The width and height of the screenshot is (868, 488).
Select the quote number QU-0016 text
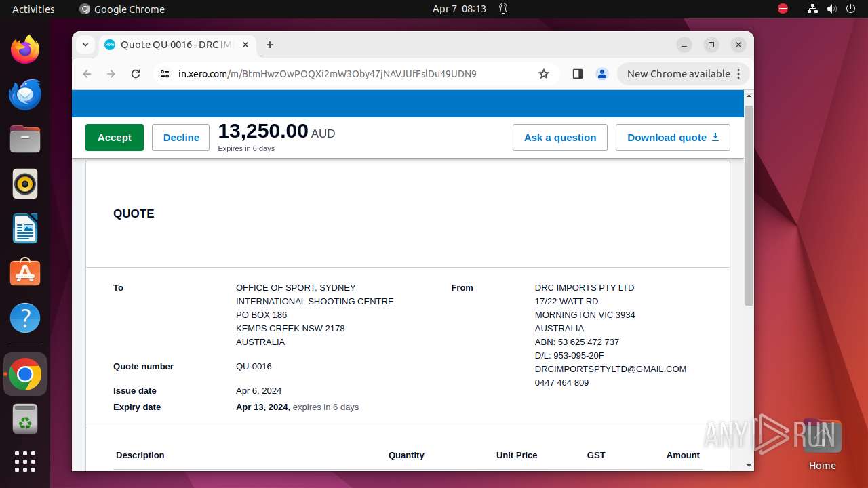[x=254, y=367]
